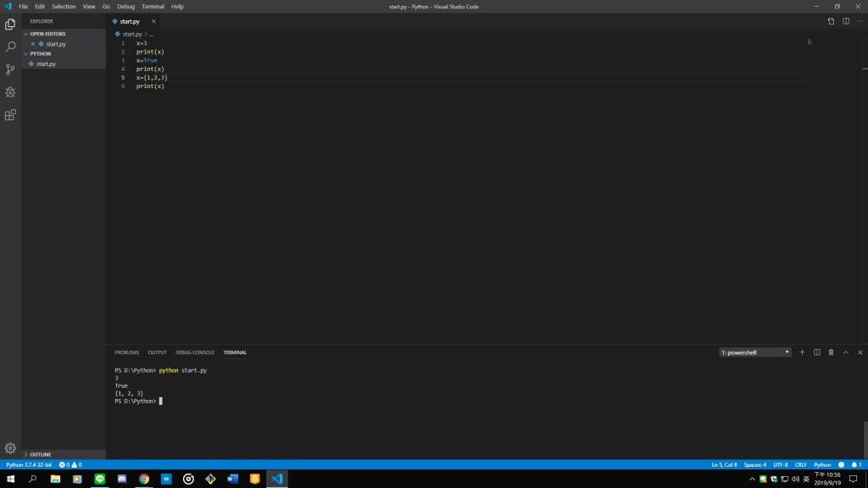This screenshot has width=868, height=488.
Task: Change language mode via Python status item
Action: coord(822,465)
